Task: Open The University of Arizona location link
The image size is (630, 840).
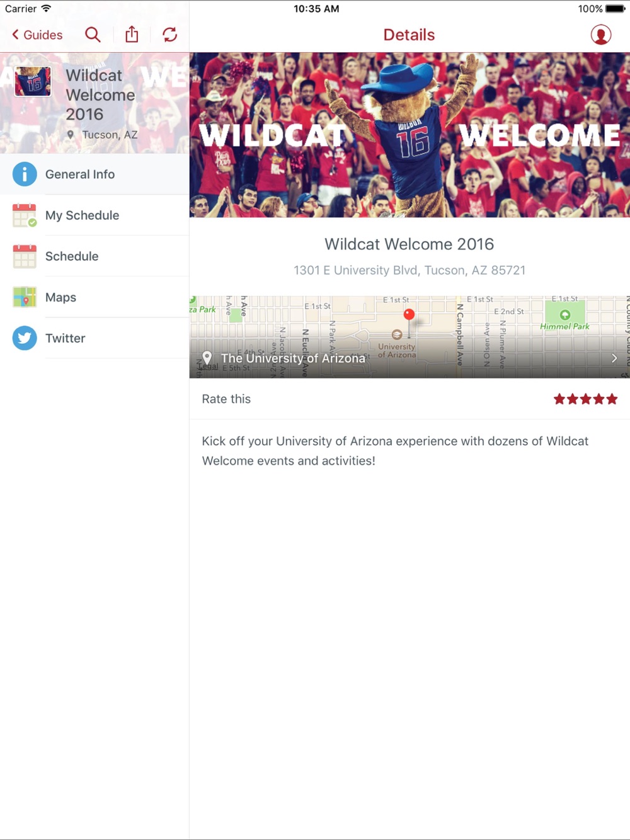Action: point(293,358)
